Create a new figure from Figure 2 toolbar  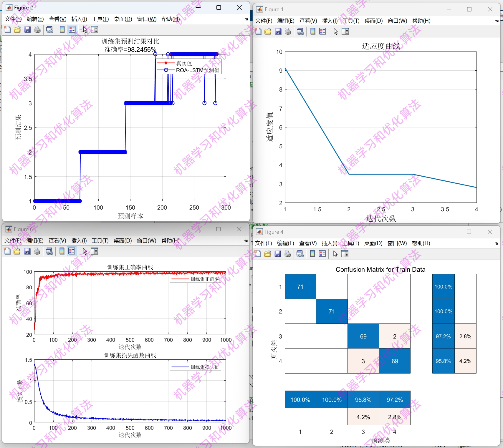click(x=7, y=29)
